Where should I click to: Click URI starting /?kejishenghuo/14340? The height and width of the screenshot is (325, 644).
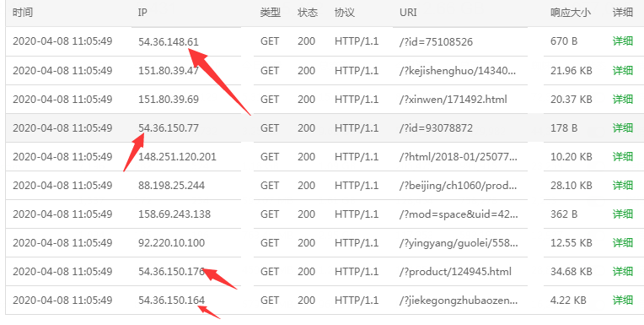click(x=458, y=70)
